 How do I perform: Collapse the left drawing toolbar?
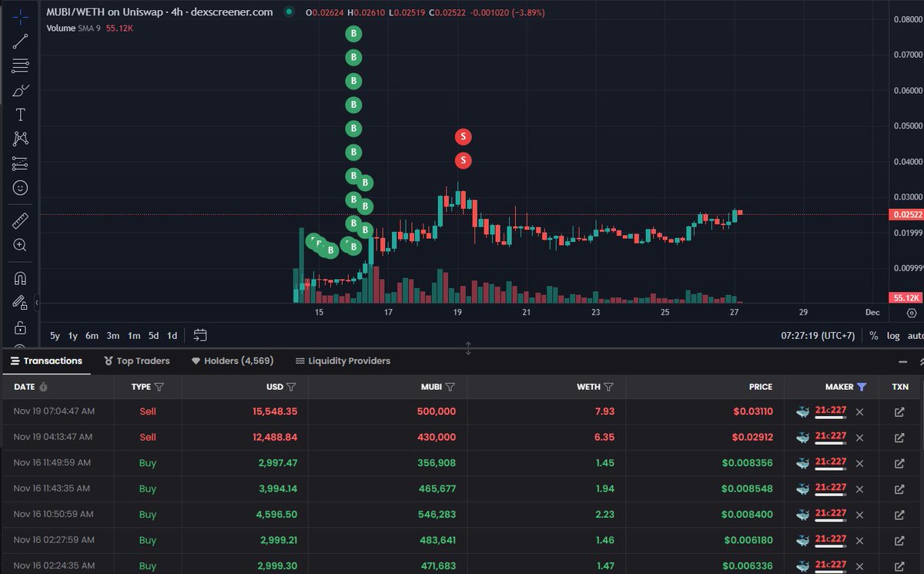(x=36, y=303)
